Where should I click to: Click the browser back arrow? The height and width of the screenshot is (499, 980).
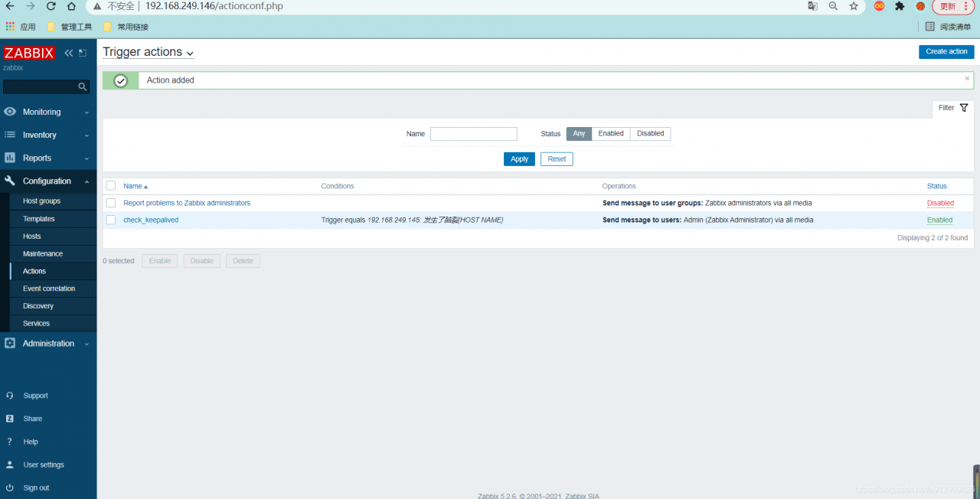point(10,6)
